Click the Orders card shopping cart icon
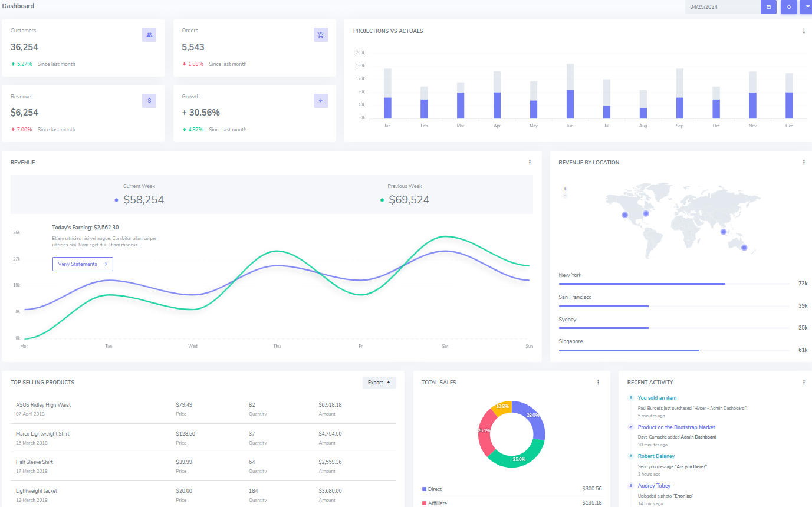The image size is (812, 507). [x=320, y=35]
